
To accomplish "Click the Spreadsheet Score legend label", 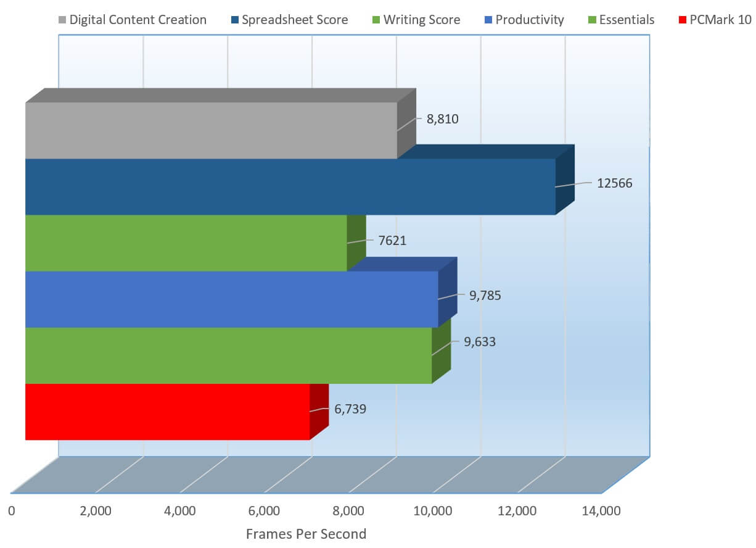I will [295, 20].
